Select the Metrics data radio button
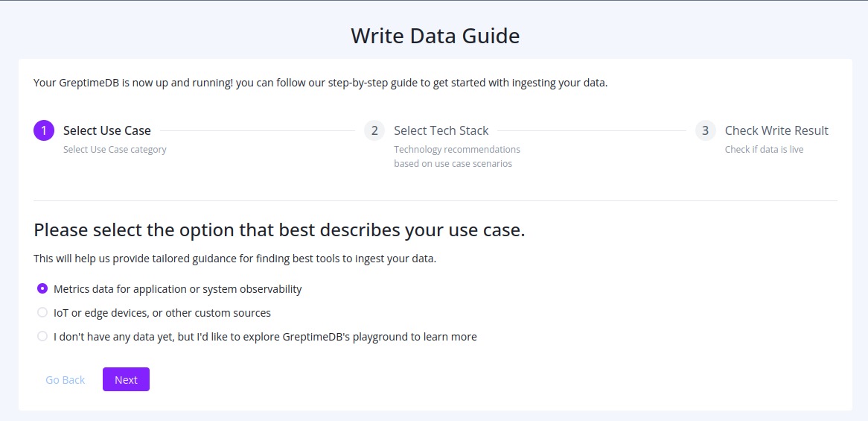 click(42, 288)
